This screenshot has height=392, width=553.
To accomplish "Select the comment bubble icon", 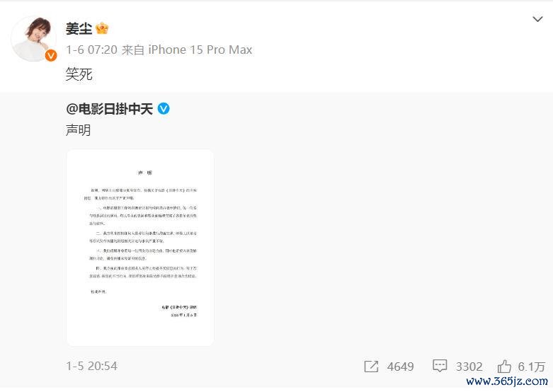I will click(x=440, y=366).
